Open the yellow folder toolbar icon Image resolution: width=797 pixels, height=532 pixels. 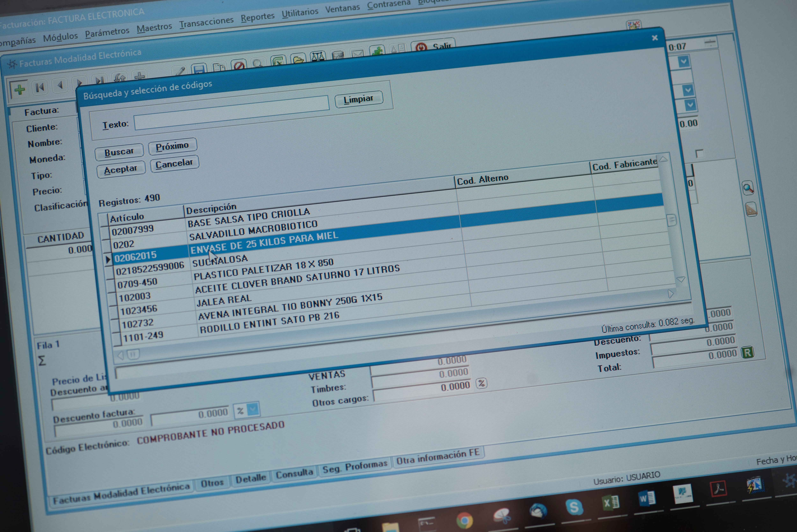(298, 59)
